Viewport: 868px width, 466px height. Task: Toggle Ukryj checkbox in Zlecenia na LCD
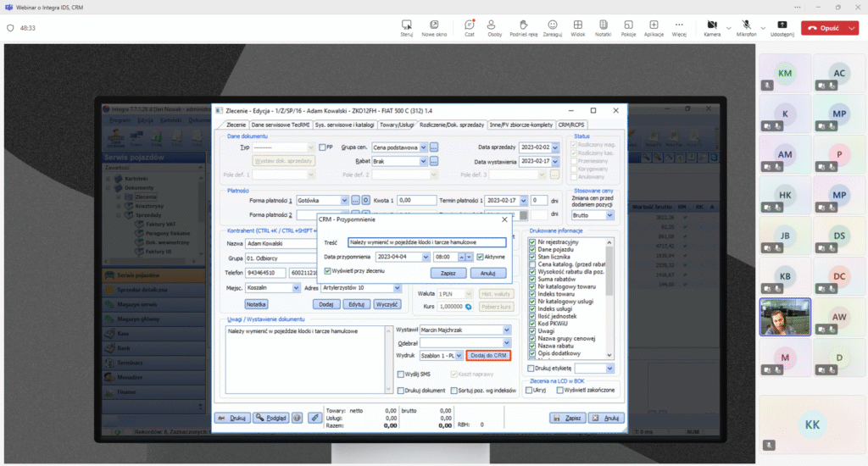[529, 391]
